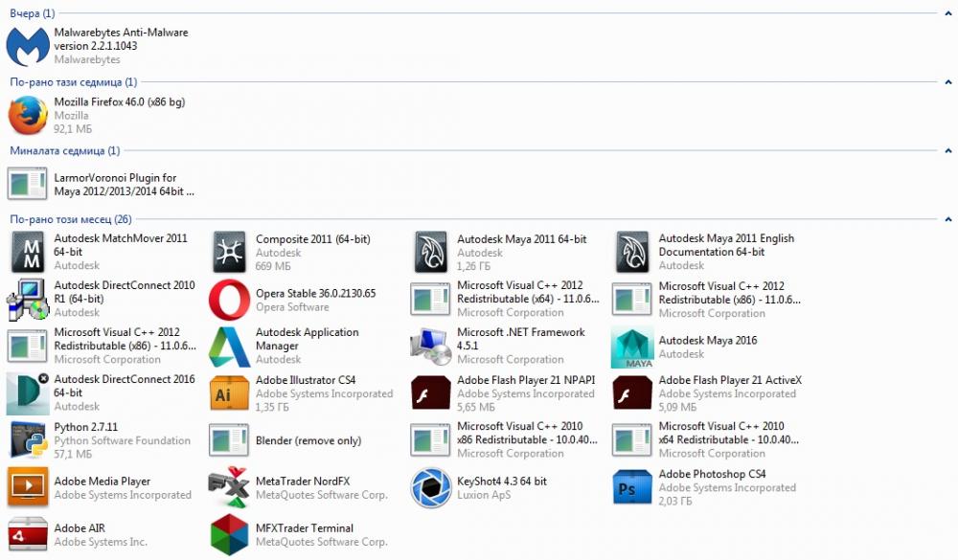Select Adobe Flash Player 21 ActiveX icon
The width and height of the screenshot is (958, 560).
click(x=632, y=392)
